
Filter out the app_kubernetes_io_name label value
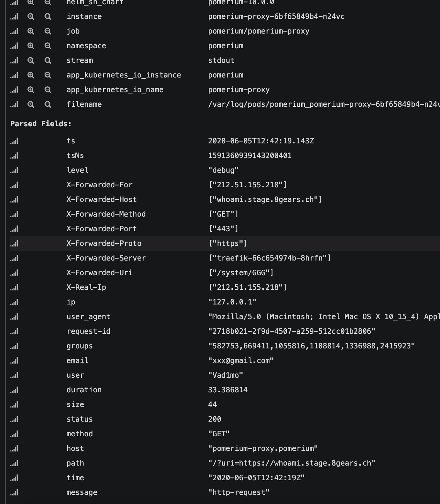tap(48, 90)
